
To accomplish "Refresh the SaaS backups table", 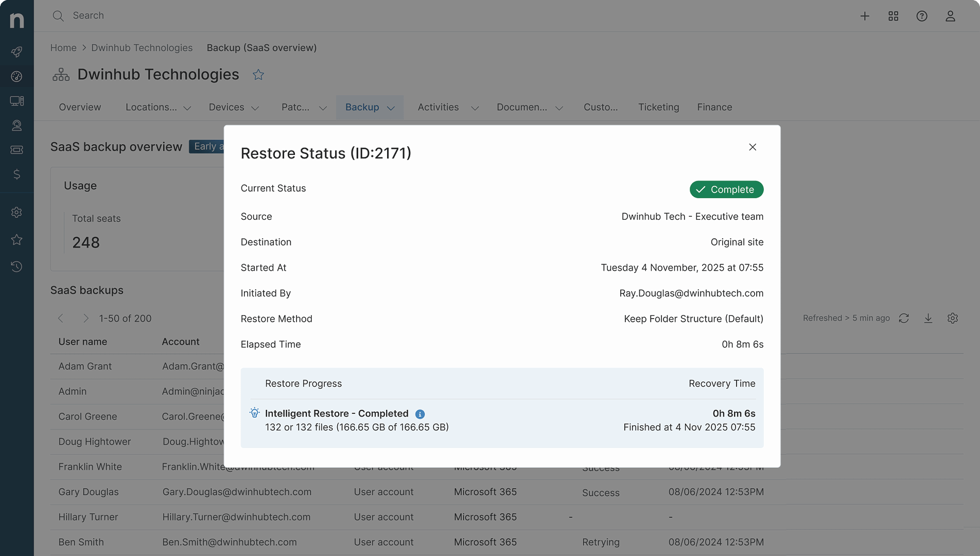I will (904, 318).
